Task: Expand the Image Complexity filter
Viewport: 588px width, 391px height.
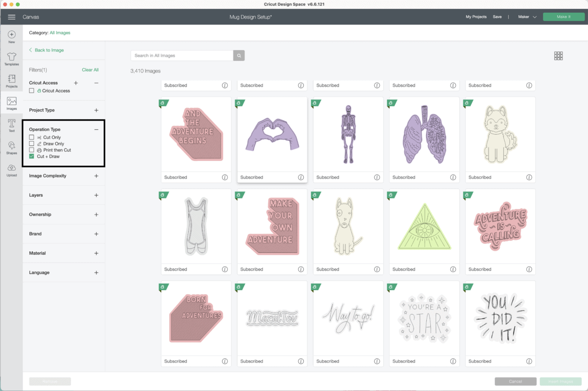Action: [96, 176]
